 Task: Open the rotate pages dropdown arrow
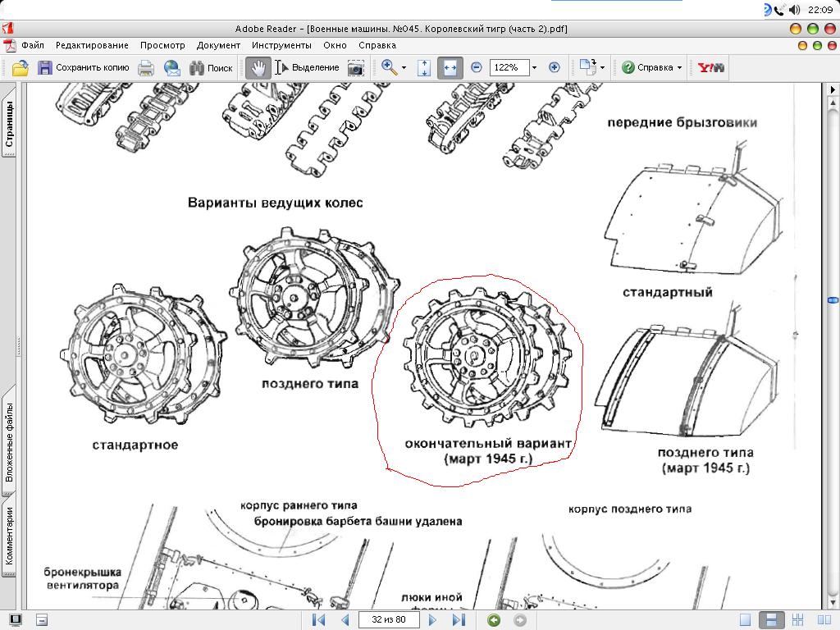[603, 68]
